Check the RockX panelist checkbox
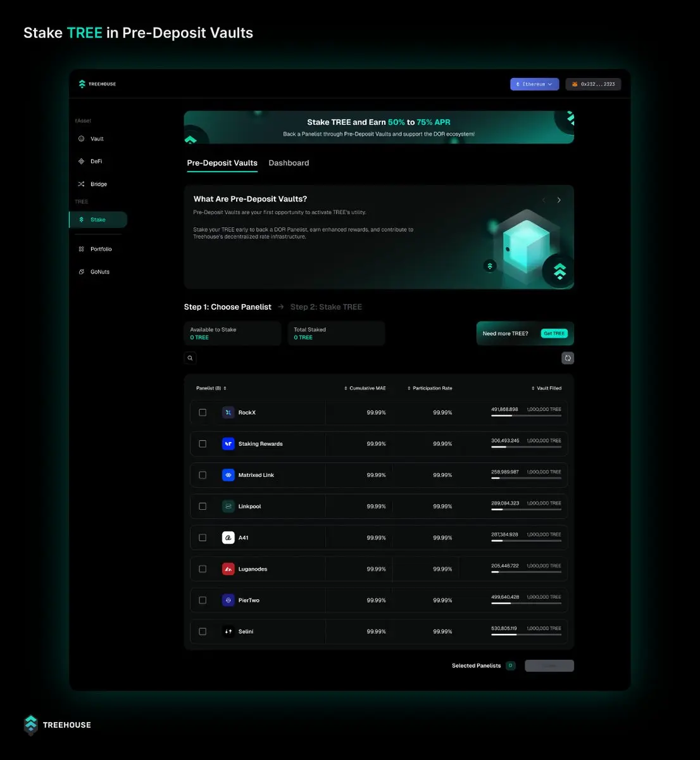700x760 pixels. (x=203, y=412)
